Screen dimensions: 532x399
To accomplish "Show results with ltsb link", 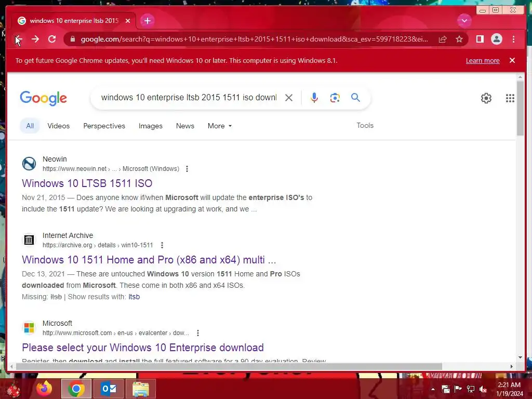I will (134, 297).
